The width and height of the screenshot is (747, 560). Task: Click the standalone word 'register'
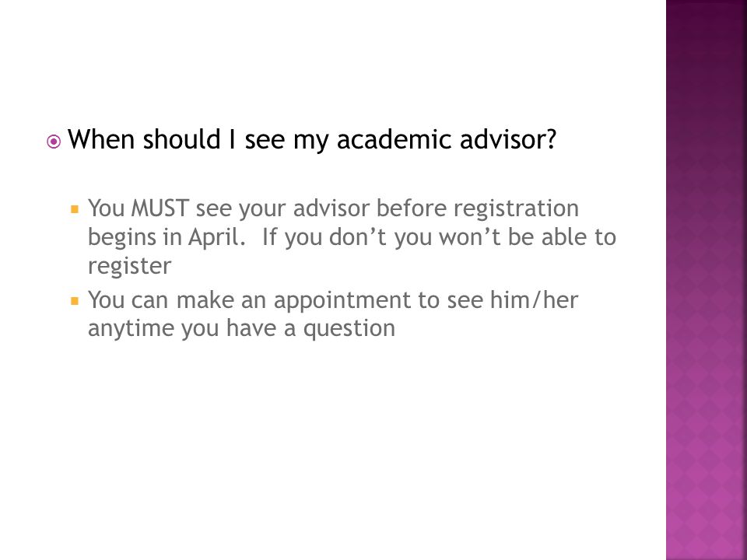(130, 267)
